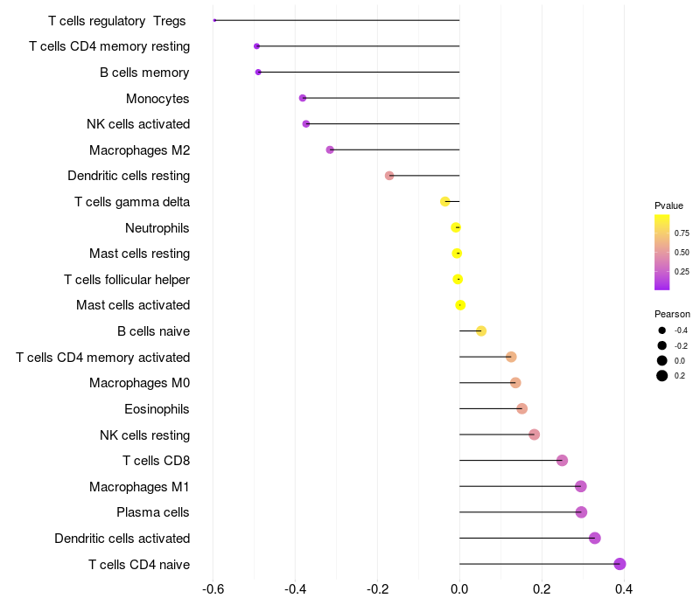The width and height of the screenshot is (700, 612).
Task: Click the T cells CD8 data point
Action: click(562, 461)
